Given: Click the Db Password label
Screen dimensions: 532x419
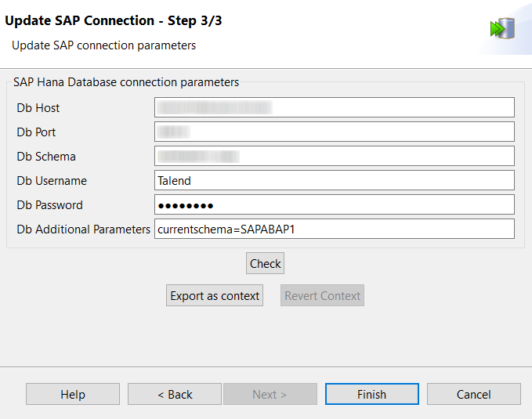Looking at the screenshot, I should point(49,205).
